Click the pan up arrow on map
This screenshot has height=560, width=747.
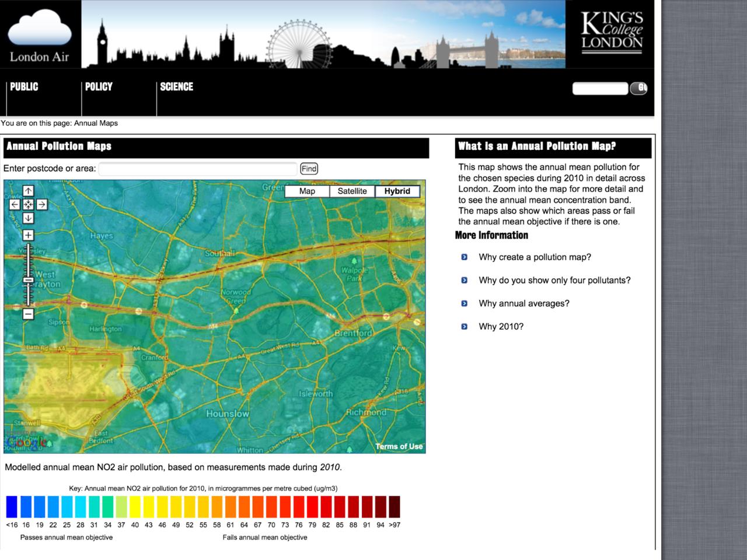point(28,191)
